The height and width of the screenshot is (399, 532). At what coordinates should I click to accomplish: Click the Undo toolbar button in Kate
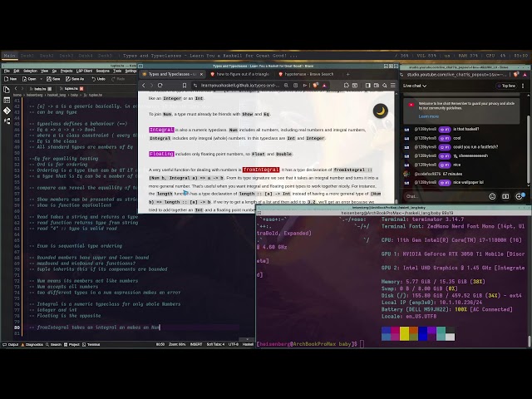pyautogui.click(x=99, y=79)
